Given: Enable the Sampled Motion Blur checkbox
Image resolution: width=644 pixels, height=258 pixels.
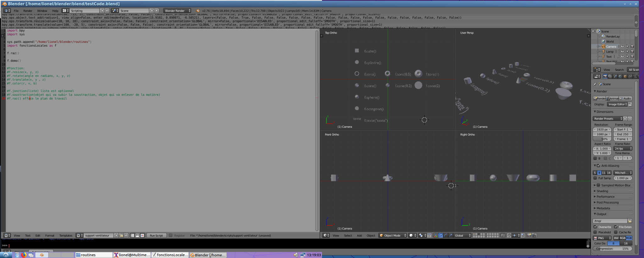Looking at the screenshot, I should [598, 185].
